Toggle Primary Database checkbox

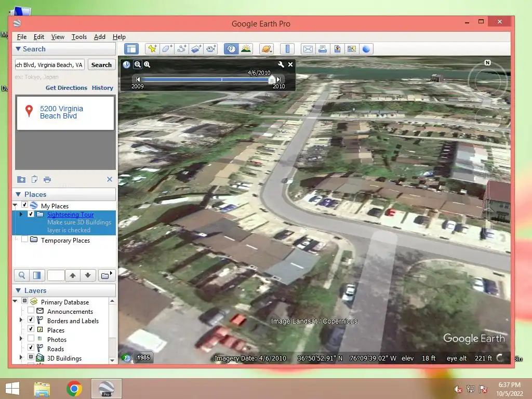click(x=24, y=301)
